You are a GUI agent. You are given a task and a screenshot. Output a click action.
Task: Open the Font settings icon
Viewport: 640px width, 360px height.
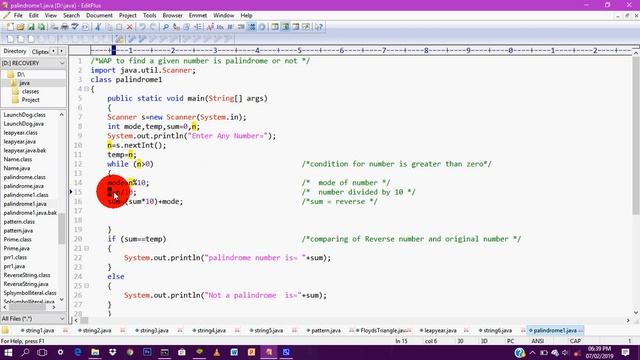click(210, 27)
